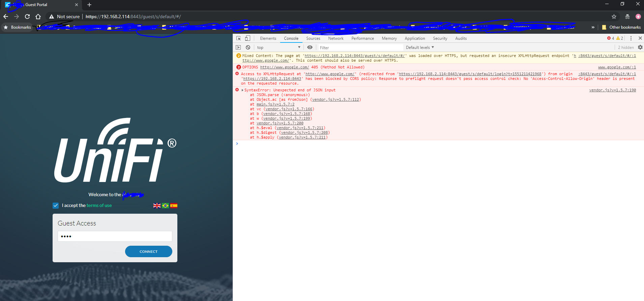This screenshot has height=301, width=644.
Task: Open the top JavaScript context dropdown
Action: [x=278, y=48]
